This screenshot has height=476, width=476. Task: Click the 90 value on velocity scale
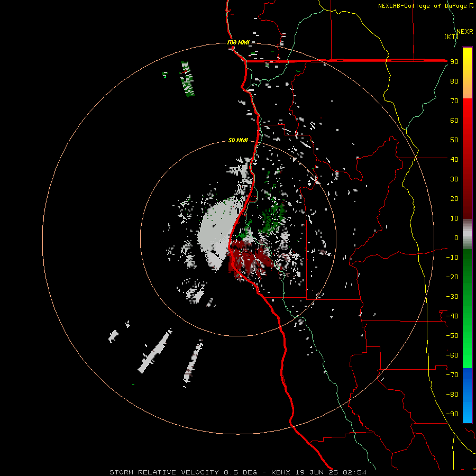[x=454, y=62]
